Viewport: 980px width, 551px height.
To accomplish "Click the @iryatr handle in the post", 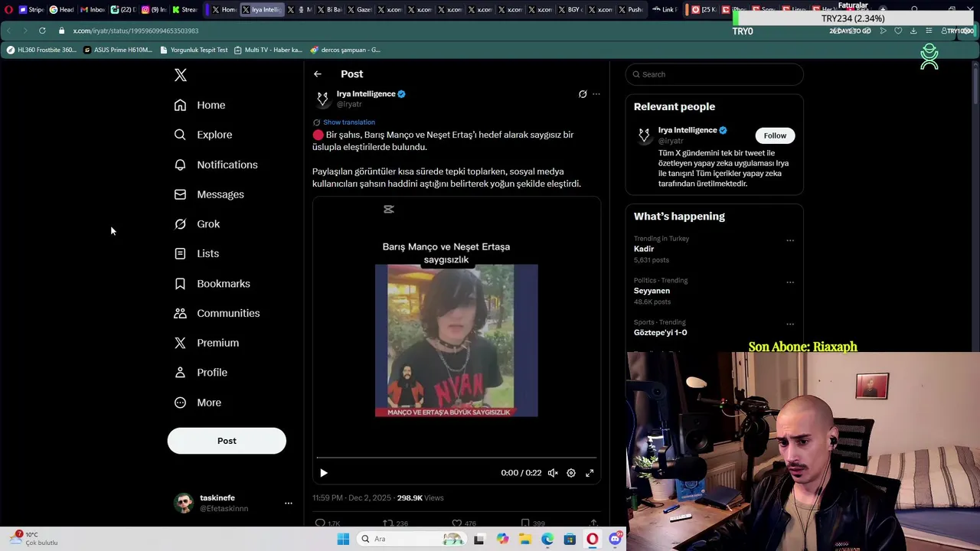I will click(x=349, y=104).
